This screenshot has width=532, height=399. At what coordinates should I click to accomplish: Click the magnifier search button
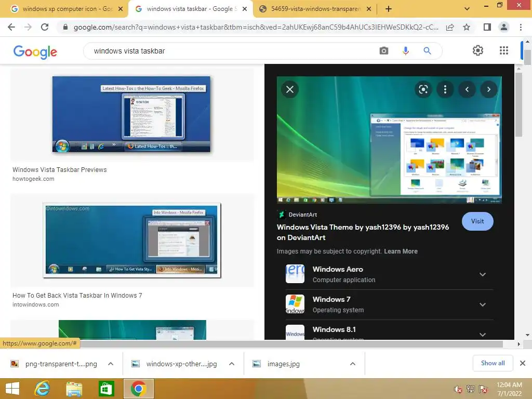pyautogui.click(x=427, y=51)
